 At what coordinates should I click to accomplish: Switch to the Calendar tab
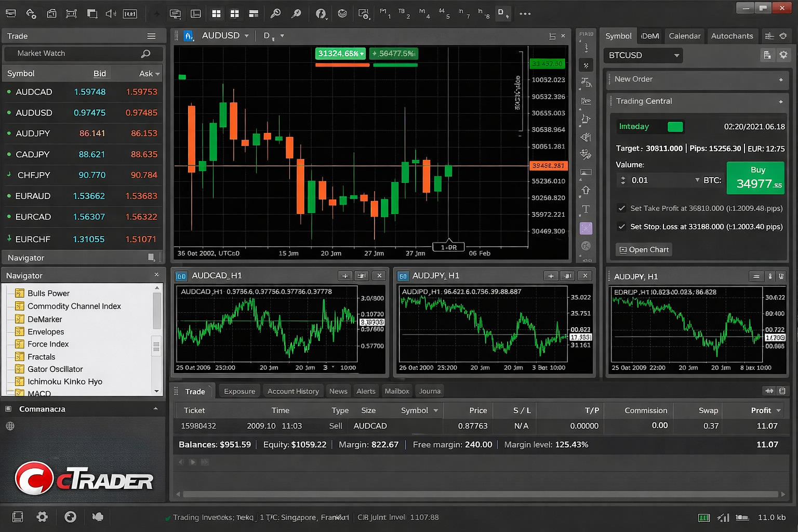coord(684,36)
